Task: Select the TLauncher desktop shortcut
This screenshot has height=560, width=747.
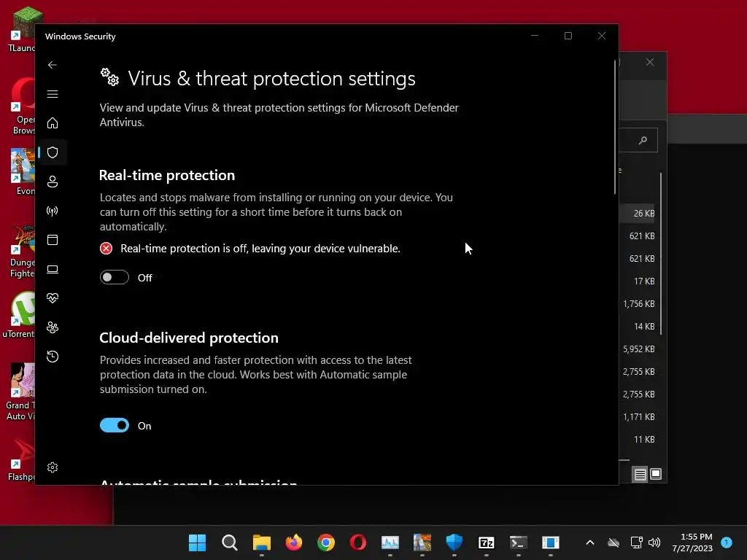Action: [21, 29]
